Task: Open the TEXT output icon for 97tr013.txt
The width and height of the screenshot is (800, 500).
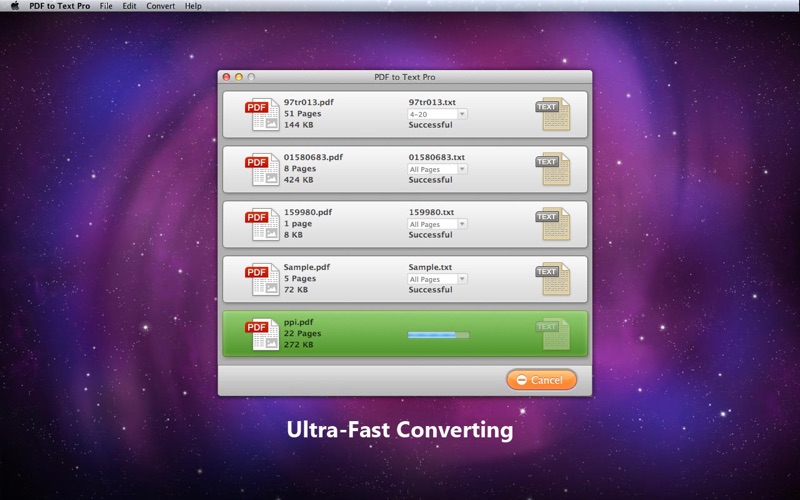Action: coord(552,114)
